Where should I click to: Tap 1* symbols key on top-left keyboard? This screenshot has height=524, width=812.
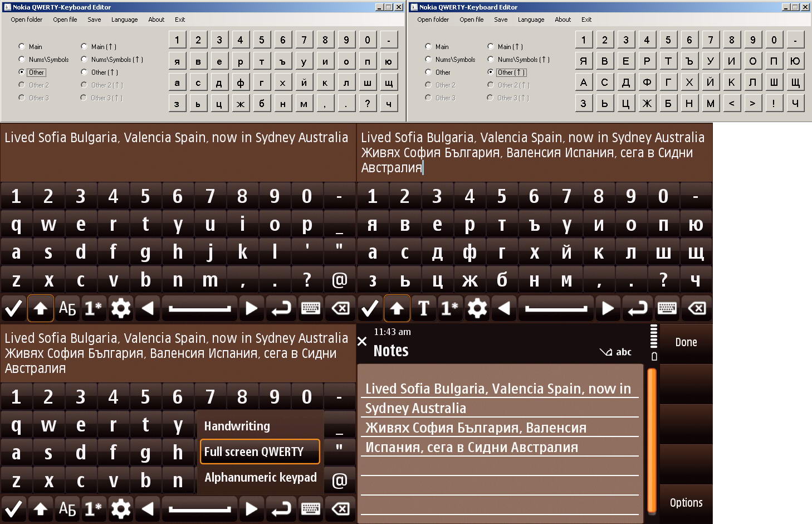pyautogui.click(x=94, y=308)
